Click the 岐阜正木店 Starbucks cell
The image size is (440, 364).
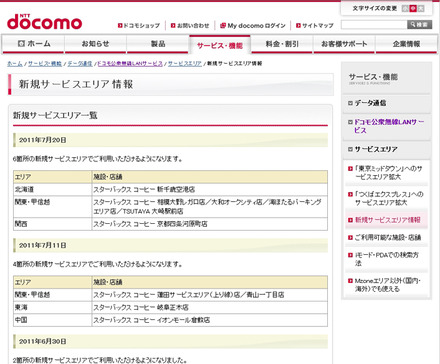[x=209, y=307]
